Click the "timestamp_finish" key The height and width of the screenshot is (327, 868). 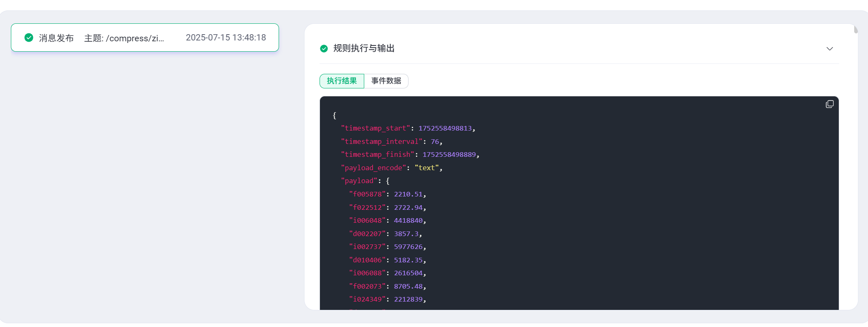pyautogui.click(x=378, y=155)
